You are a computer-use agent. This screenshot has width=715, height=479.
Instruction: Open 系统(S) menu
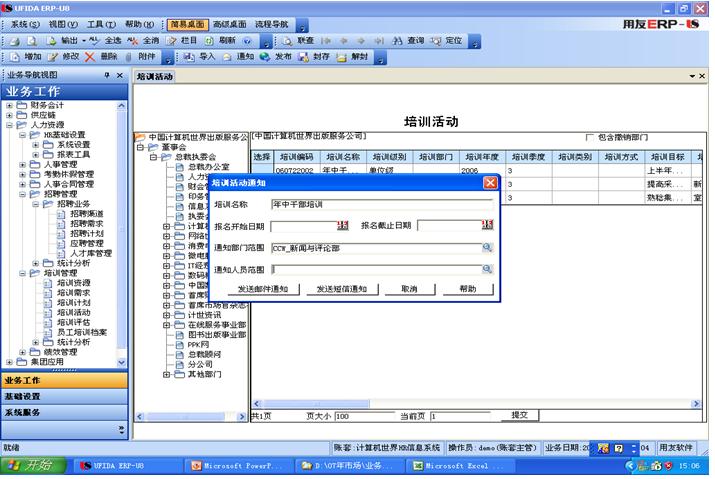[25, 25]
